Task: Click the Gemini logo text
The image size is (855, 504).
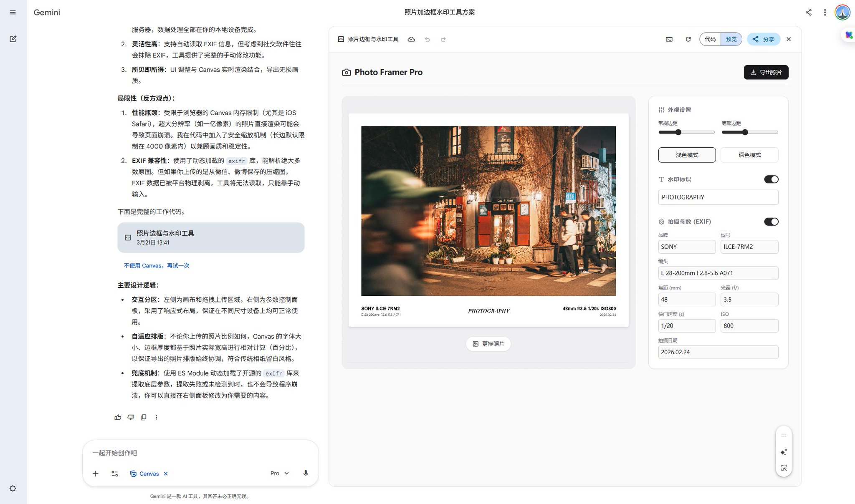Action: [47, 13]
